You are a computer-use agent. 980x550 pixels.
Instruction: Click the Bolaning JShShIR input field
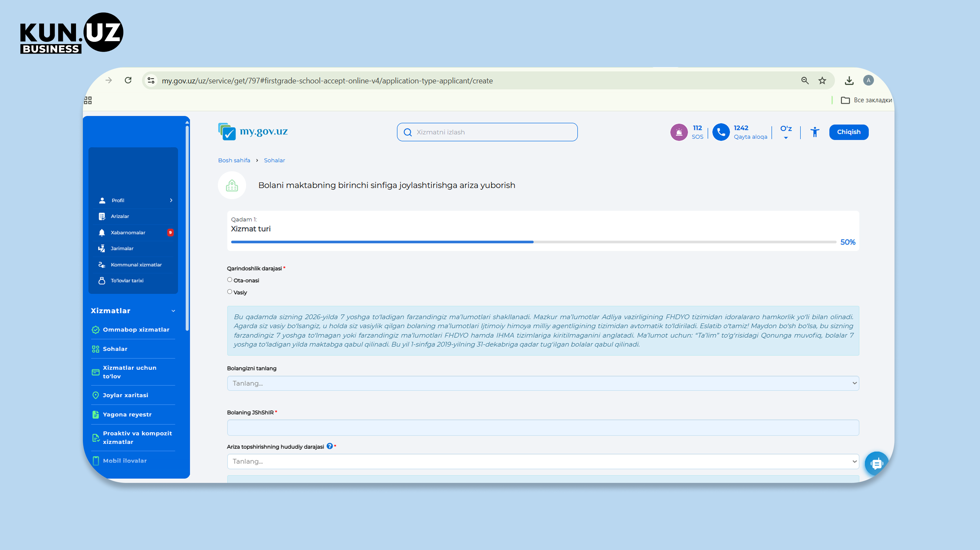[x=543, y=427]
